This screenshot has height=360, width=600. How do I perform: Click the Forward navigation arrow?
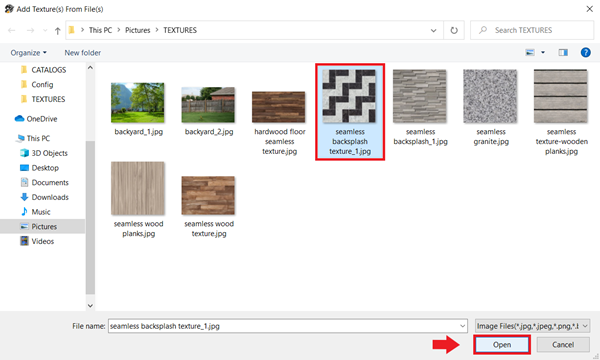click(31, 30)
